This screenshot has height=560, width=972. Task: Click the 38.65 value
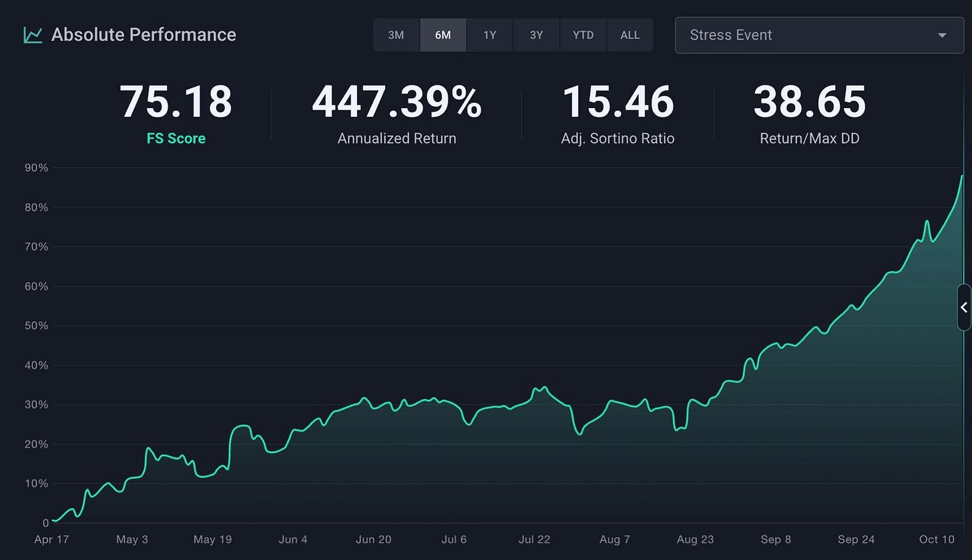click(x=810, y=102)
